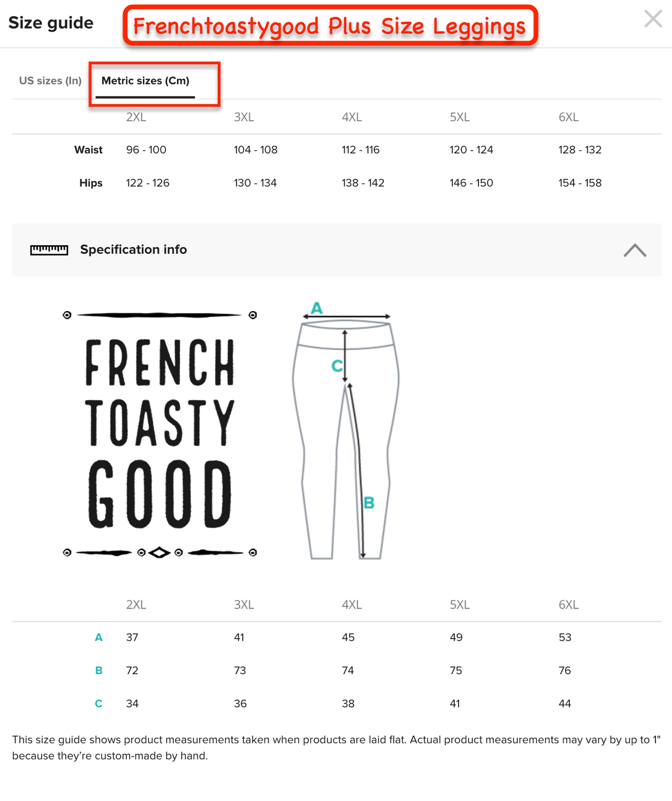Select the Metric sizes (Cm) tab

coord(145,81)
